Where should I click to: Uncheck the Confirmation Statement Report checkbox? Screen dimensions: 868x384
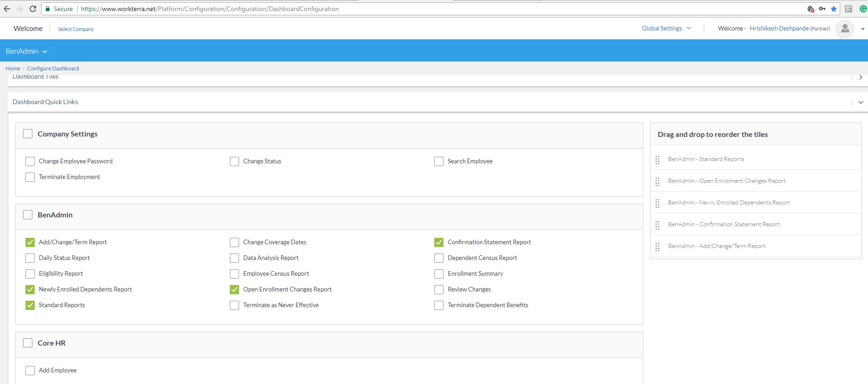[439, 242]
